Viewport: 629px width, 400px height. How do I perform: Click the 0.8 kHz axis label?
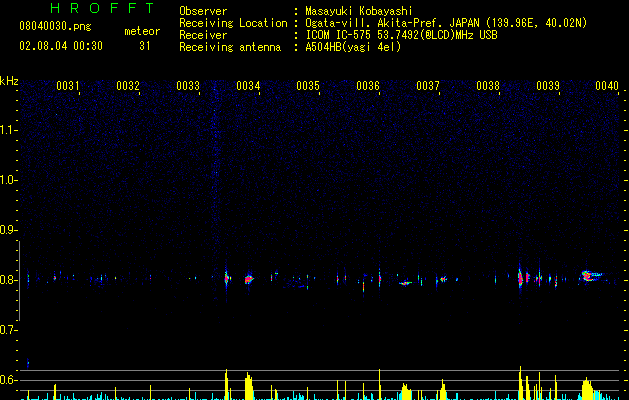[x=8, y=280]
